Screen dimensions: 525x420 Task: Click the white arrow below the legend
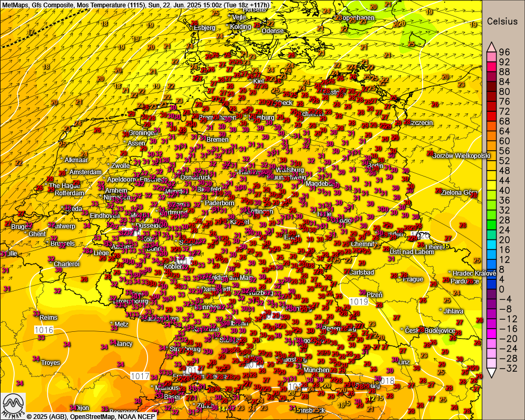click(491, 373)
